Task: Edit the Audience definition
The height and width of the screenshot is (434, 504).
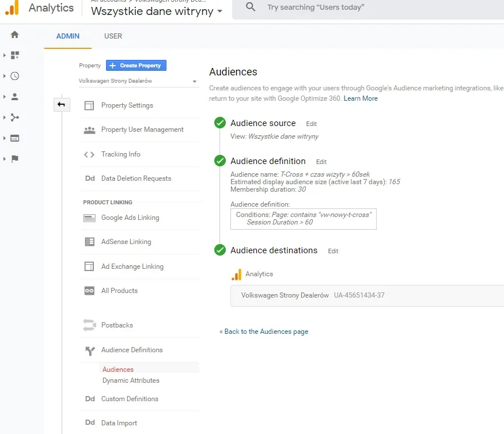Action: pos(321,162)
